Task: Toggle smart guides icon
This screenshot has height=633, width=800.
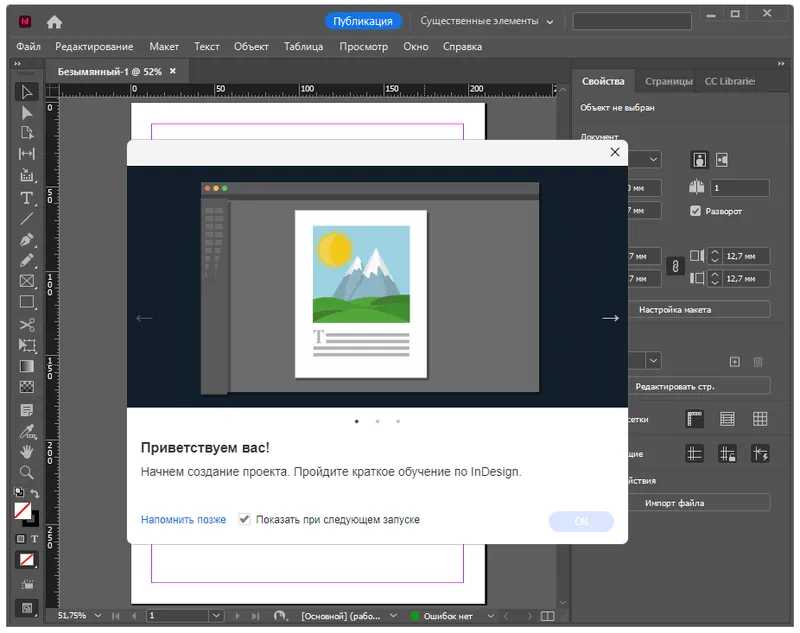Action: (x=760, y=453)
